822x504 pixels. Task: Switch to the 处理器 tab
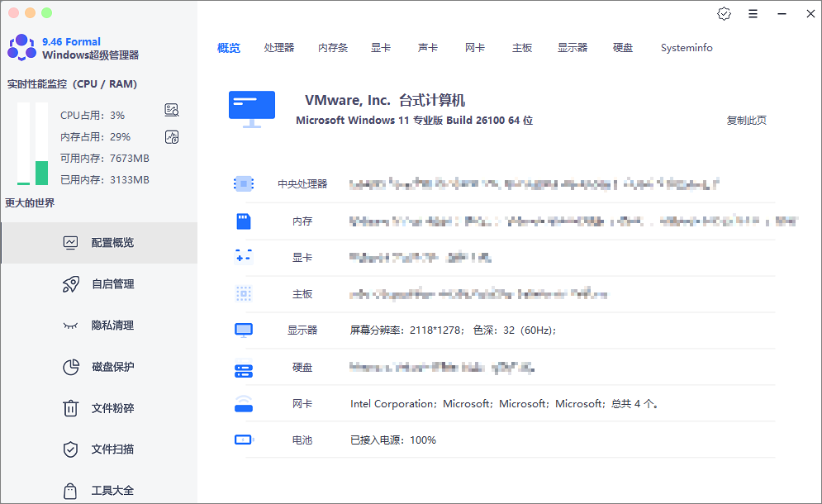(x=279, y=48)
